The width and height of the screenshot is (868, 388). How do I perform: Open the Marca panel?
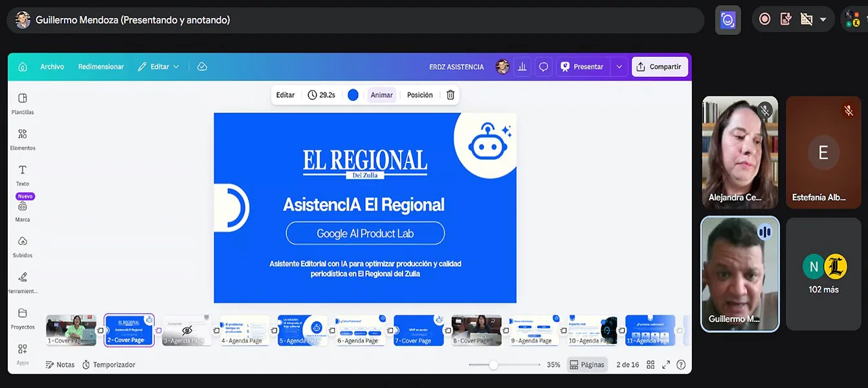click(23, 211)
